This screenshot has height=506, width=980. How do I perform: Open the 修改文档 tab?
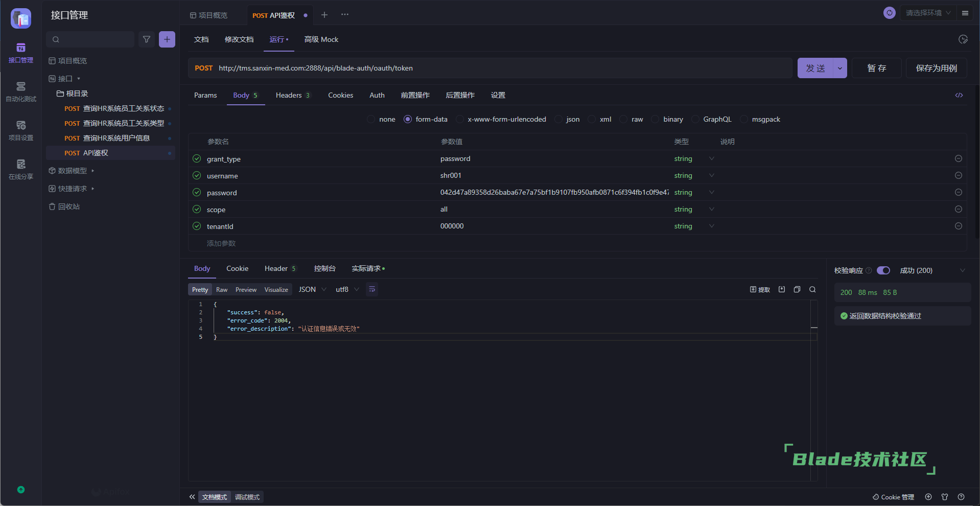[x=239, y=39]
